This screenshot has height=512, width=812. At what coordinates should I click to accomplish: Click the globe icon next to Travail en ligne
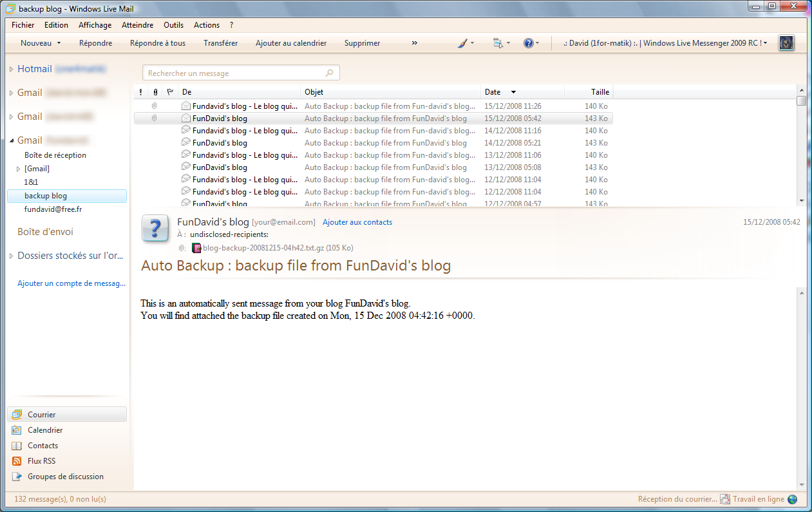point(792,499)
